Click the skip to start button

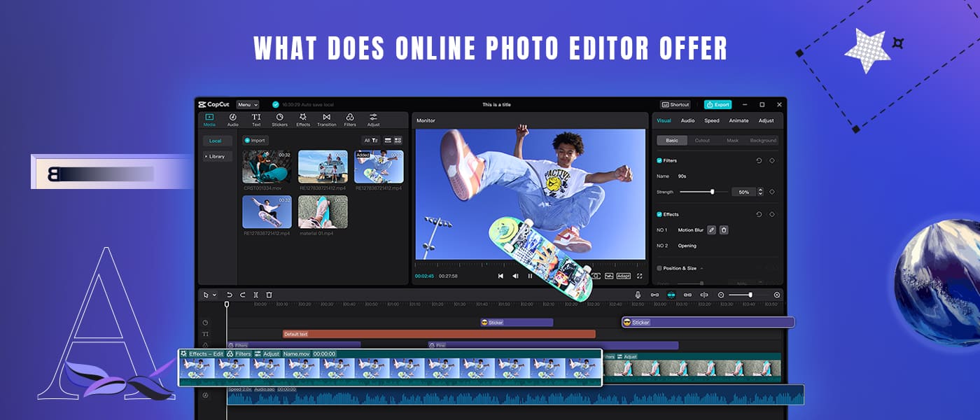(x=500, y=276)
